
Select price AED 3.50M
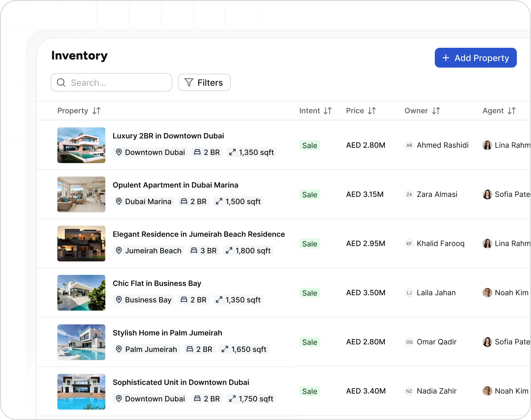366,293
